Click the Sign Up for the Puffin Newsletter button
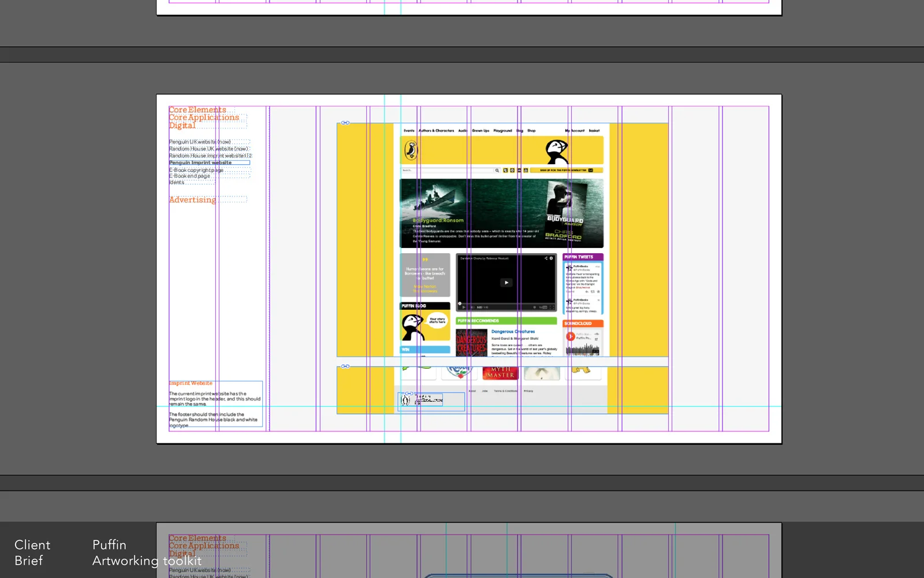924x578 pixels. coord(564,169)
